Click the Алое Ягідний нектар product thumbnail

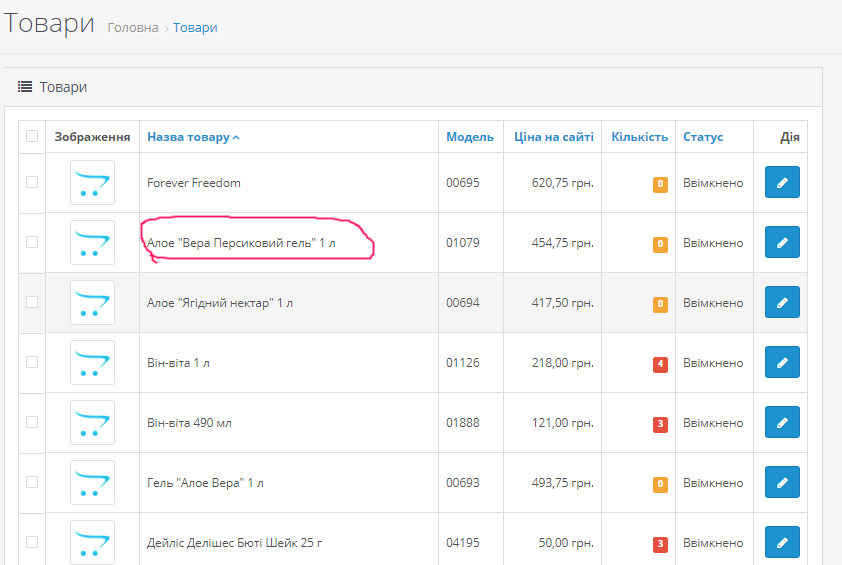(x=92, y=302)
